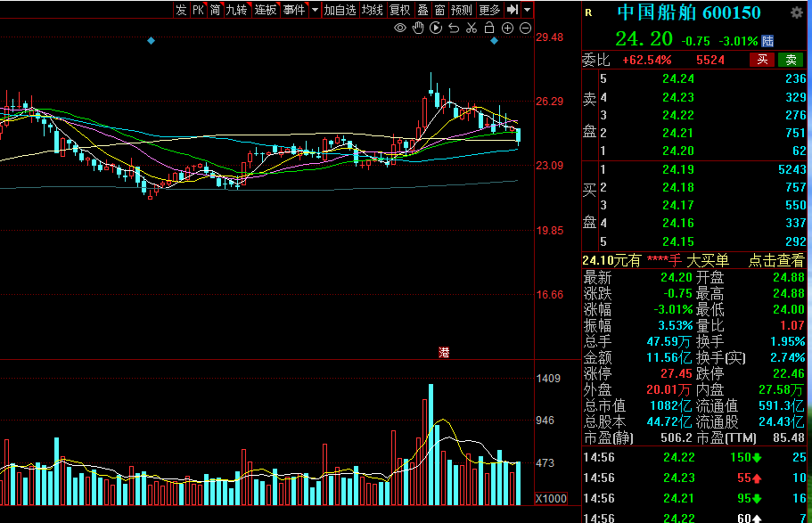
Task: Click the 加自选 add-to-watchlist button
Action: pos(340,10)
